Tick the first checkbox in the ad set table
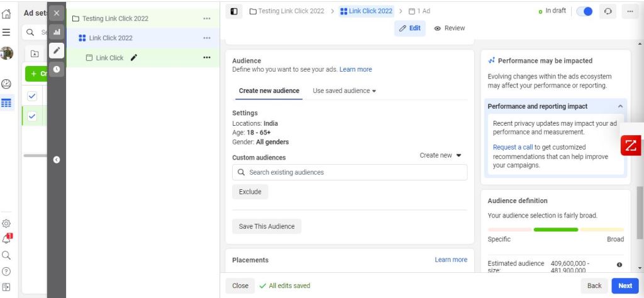Screen dimensions: 644x298 [x=32, y=96]
